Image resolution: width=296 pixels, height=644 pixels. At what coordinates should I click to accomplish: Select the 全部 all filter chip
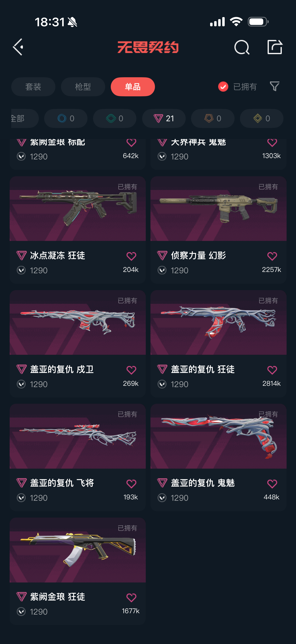(x=24, y=118)
